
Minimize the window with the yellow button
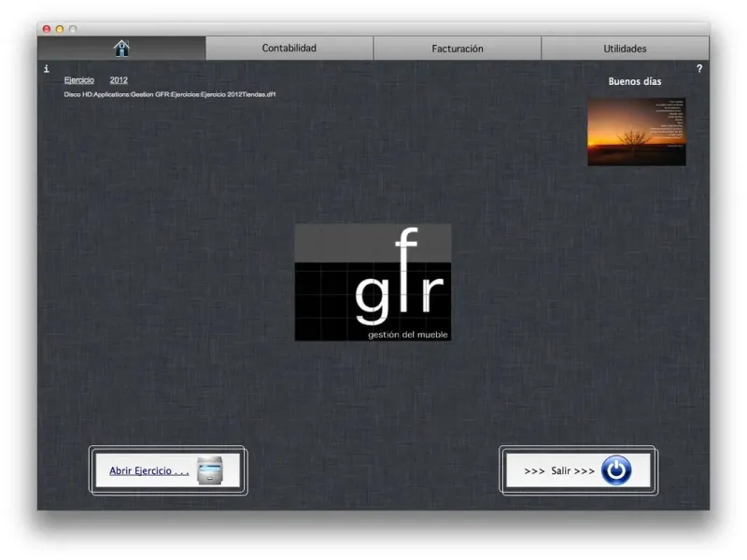(x=60, y=29)
